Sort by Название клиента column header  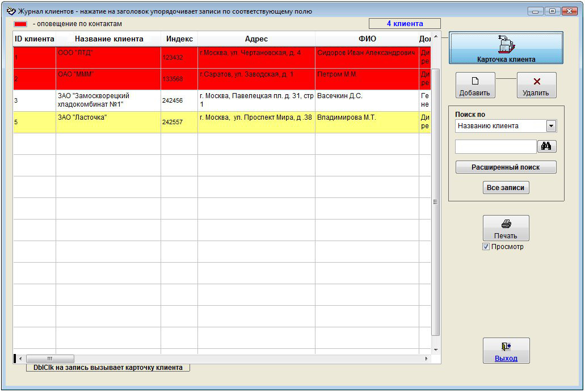click(x=109, y=39)
